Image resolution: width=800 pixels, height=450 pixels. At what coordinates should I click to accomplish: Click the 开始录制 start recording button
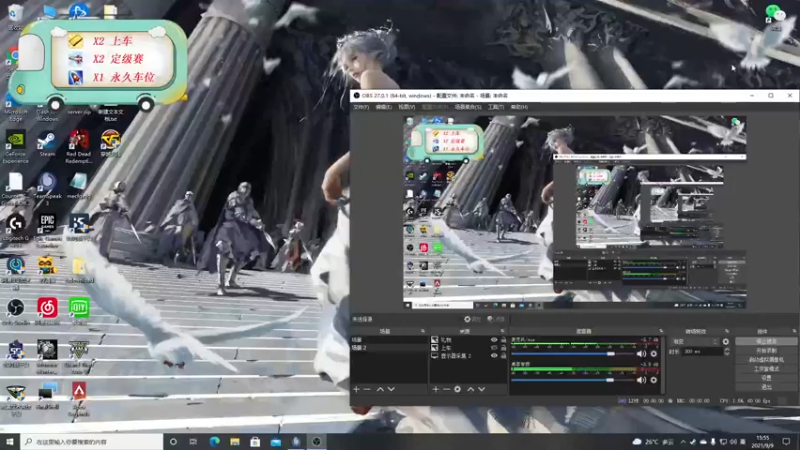point(766,351)
